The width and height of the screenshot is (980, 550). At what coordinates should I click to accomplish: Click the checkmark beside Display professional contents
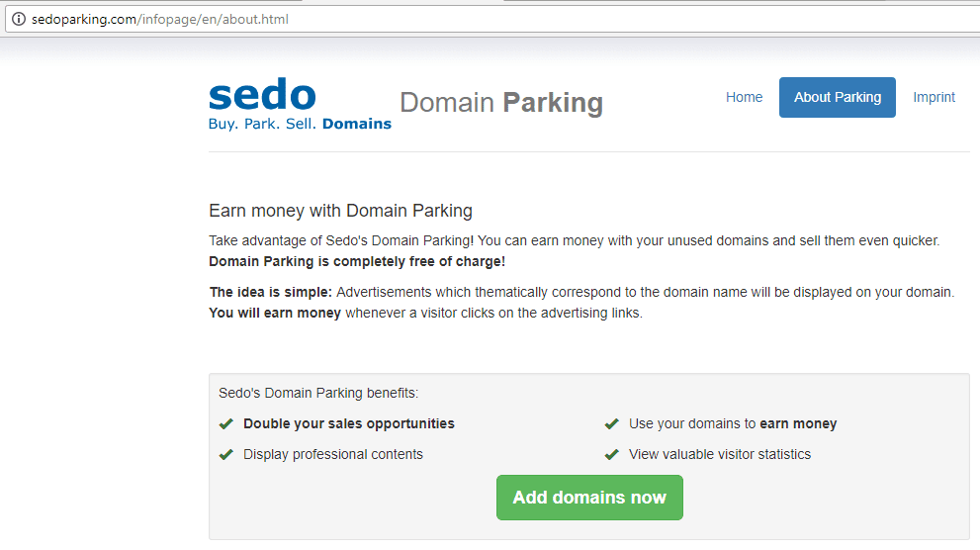(x=226, y=455)
